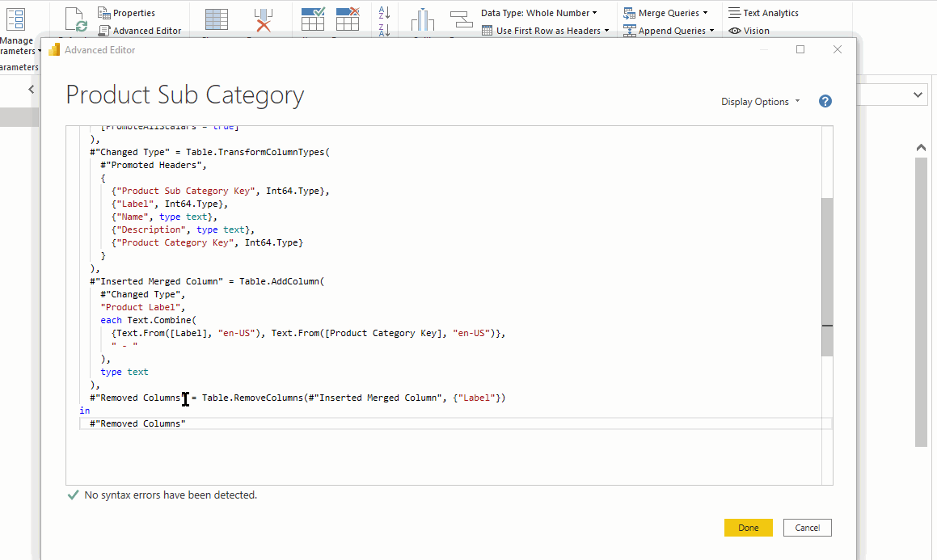Screen dimensions: 937x560
Task: Sort ascending with the A-Z icon
Action: [x=384, y=12]
